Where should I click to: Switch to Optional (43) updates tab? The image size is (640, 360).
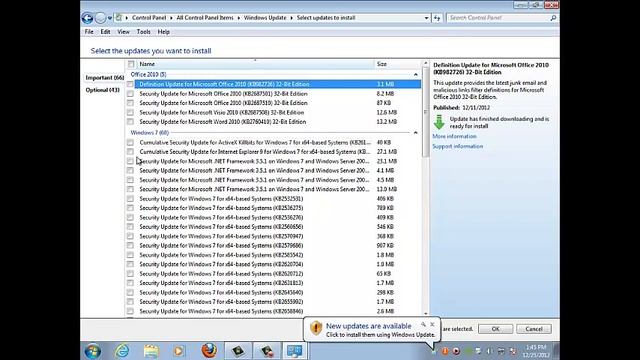(102, 90)
